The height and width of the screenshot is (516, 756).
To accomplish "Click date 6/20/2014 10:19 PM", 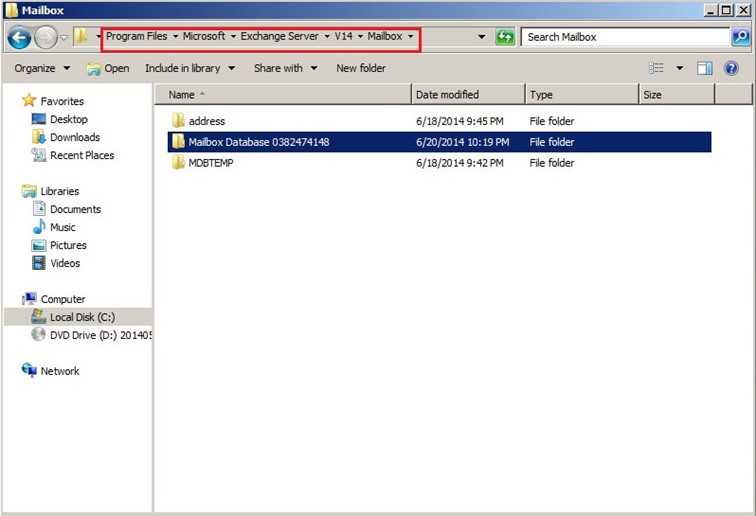I will (462, 142).
